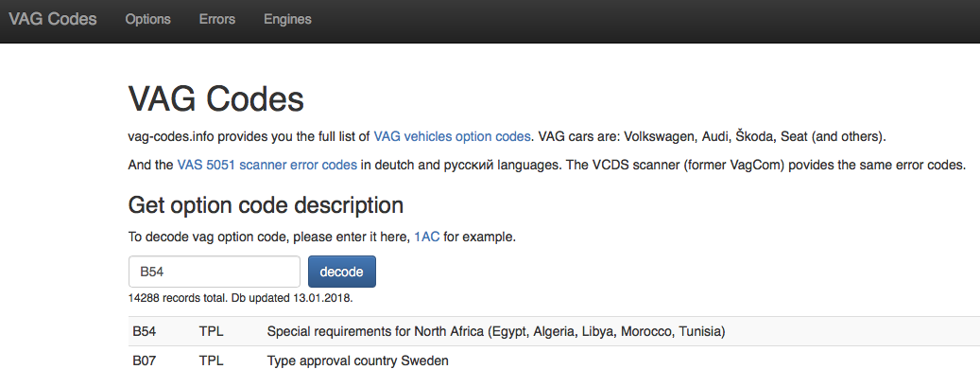Click the Get option code description heading
980x387 pixels.
click(266, 204)
